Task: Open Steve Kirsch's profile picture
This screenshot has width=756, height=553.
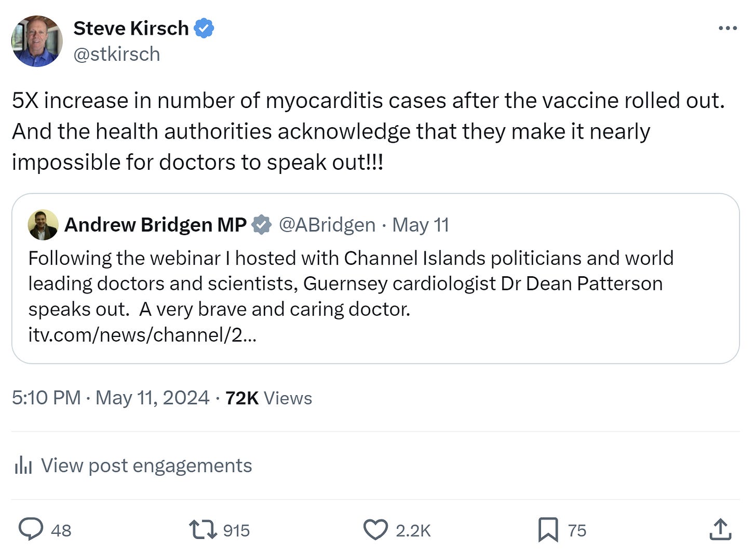Action: [37, 41]
